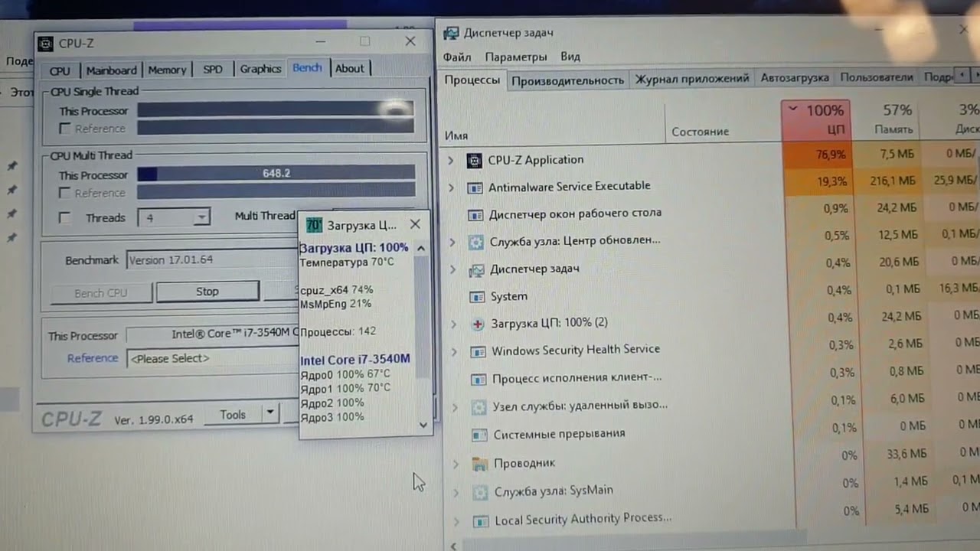
Task: Click the Системные прерывания icon
Action: [479, 435]
